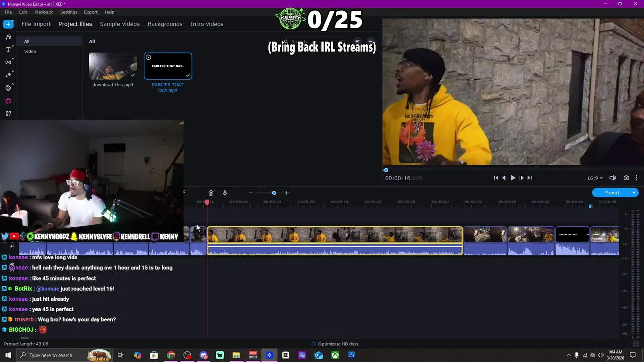This screenshot has height=362, width=644.
Task: Switch to the File import tab
Action: pyautogui.click(x=36, y=24)
